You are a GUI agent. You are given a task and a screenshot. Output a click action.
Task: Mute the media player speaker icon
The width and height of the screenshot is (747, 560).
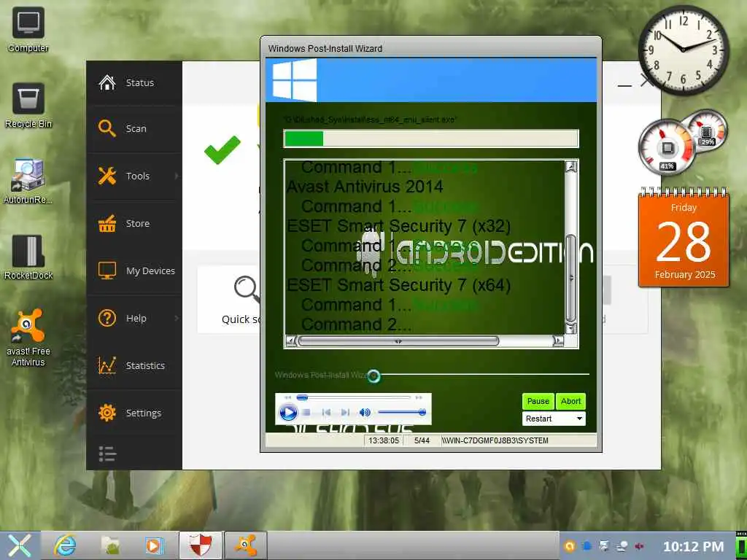click(x=365, y=413)
